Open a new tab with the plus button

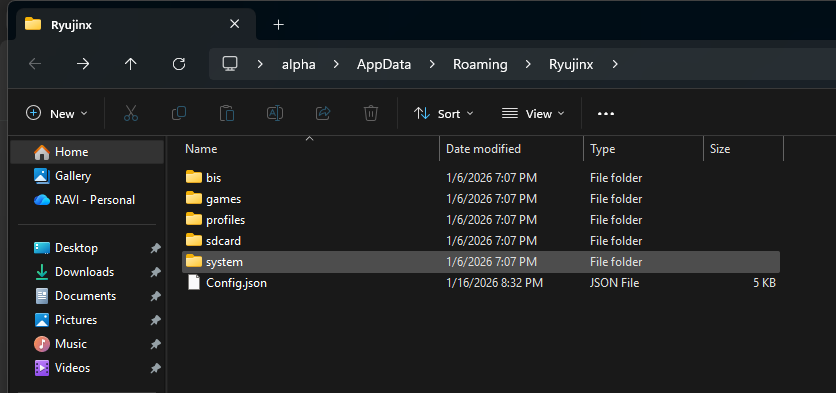coord(278,25)
